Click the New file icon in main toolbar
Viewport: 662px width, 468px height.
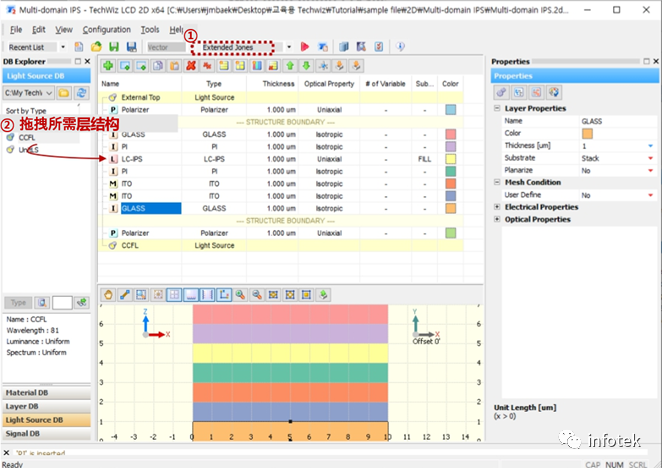[x=79, y=47]
